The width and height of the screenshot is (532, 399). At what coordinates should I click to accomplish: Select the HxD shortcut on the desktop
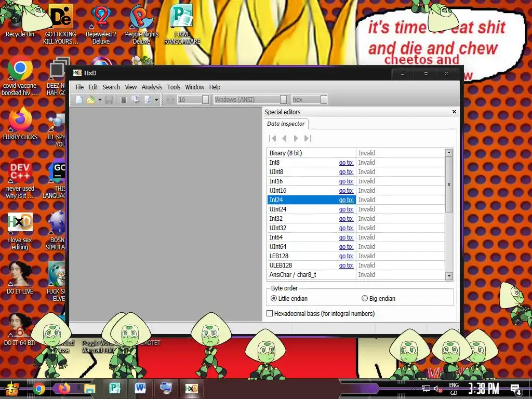point(20,231)
